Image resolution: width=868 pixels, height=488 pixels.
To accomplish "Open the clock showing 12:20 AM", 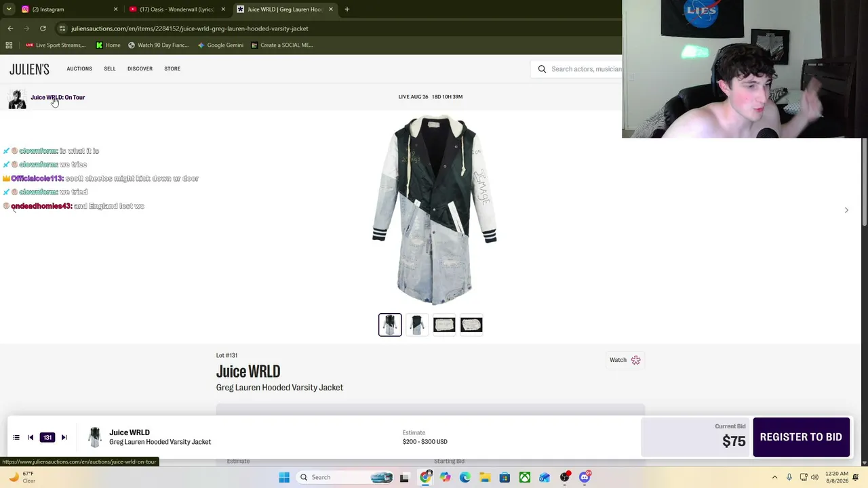I will coord(837,477).
